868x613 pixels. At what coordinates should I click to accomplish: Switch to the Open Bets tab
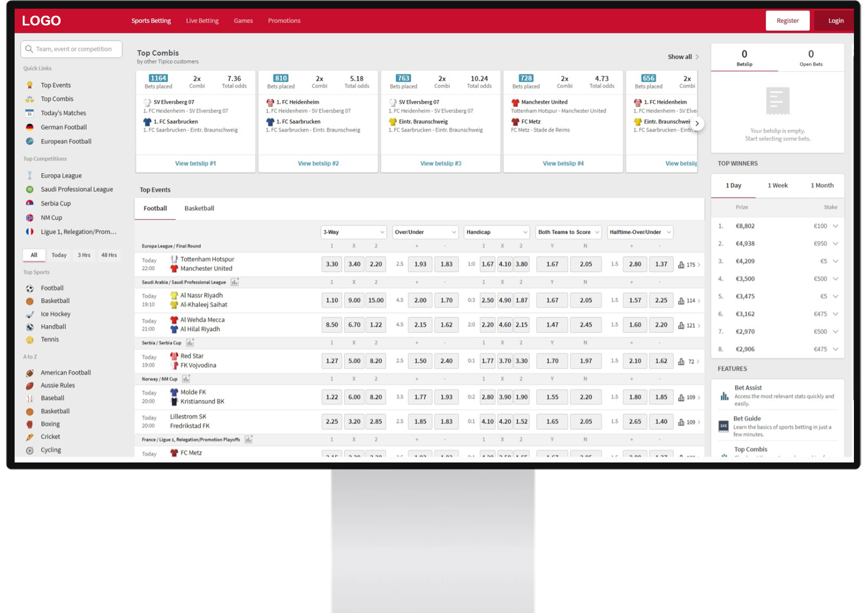point(811,58)
